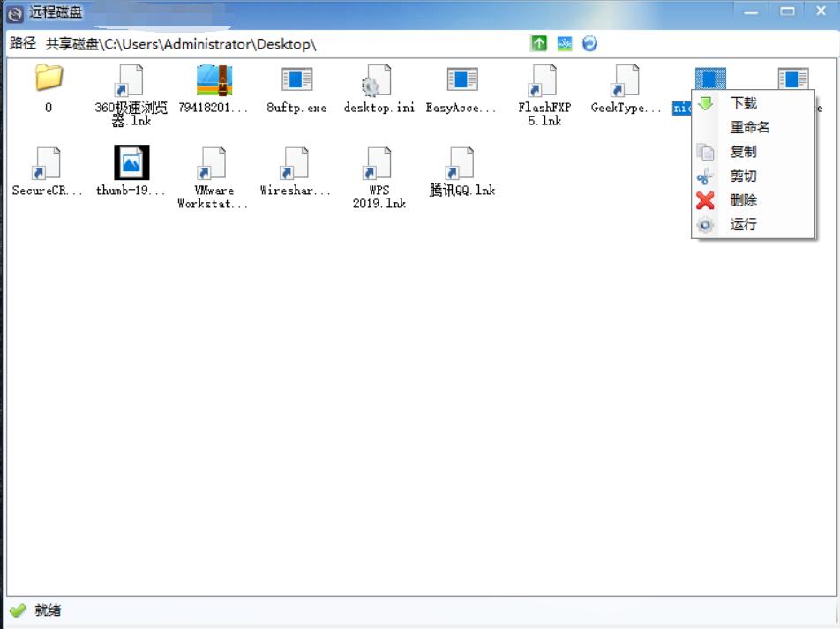840x629 pixels.
Task: Click the middle toolbar icon beside refresh
Action: (x=564, y=43)
